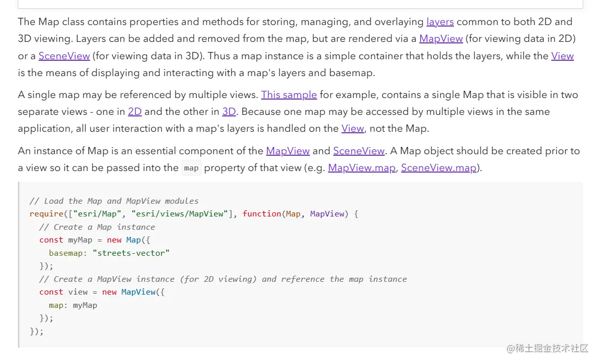Click the line 'const view = new MapView({'
Viewport: 599px width, 364px height.
(x=102, y=292)
